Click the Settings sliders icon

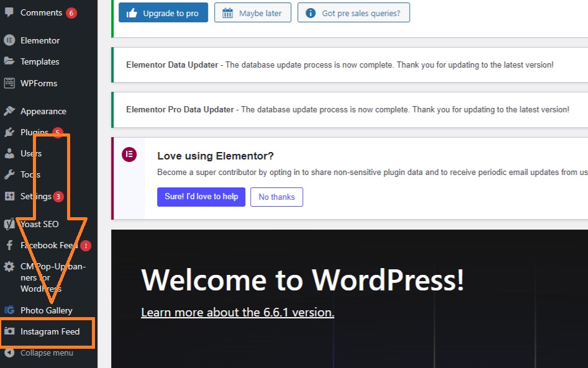[x=9, y=196]
